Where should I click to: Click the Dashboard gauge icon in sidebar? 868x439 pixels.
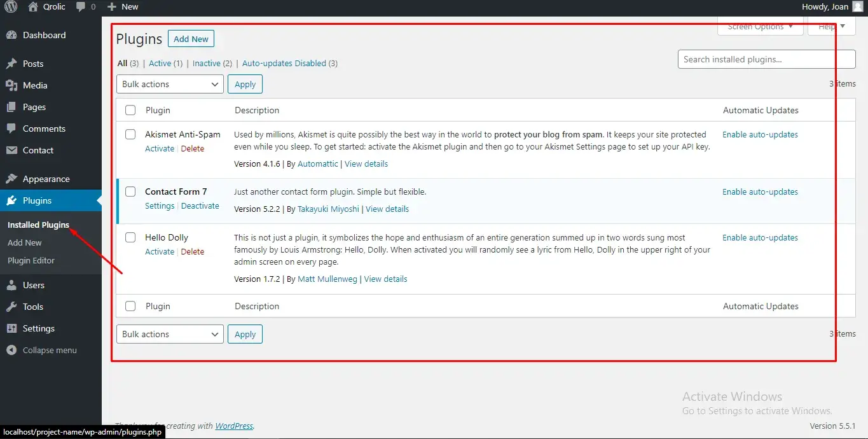pyautogui.click(x=11, y=36)
